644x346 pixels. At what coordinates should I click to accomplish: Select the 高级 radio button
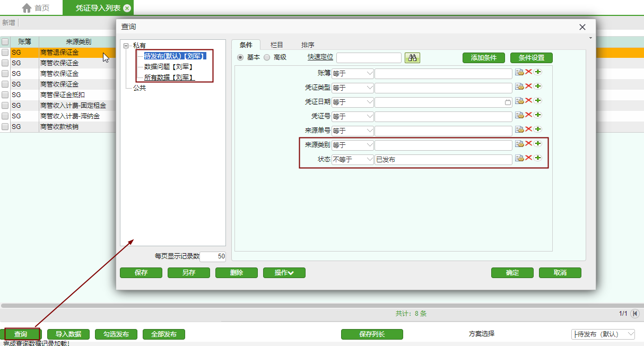[267, 57]
